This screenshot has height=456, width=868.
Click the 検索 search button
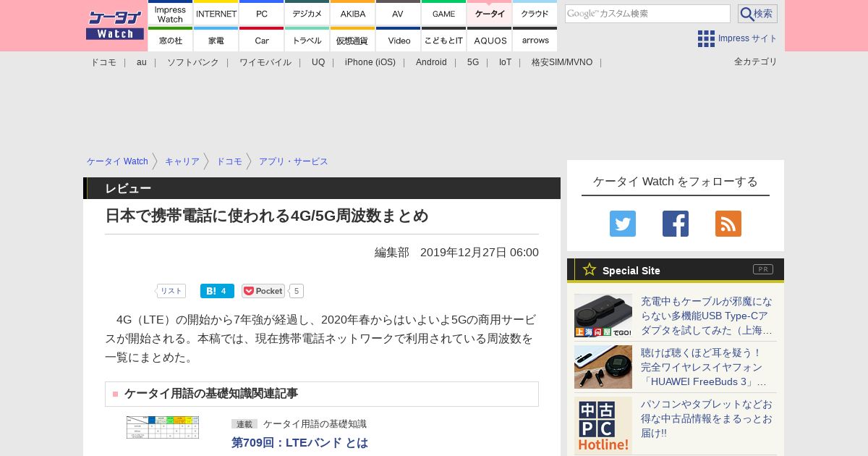coord(757,14)
